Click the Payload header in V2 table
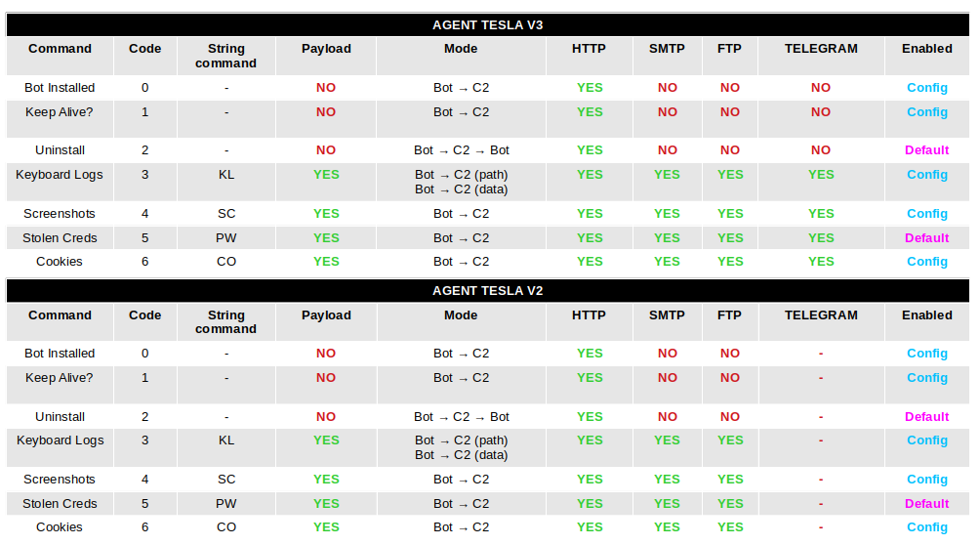The width and height of the screenshot is (980, 545). pyautogui.click(x=326, y=315)
